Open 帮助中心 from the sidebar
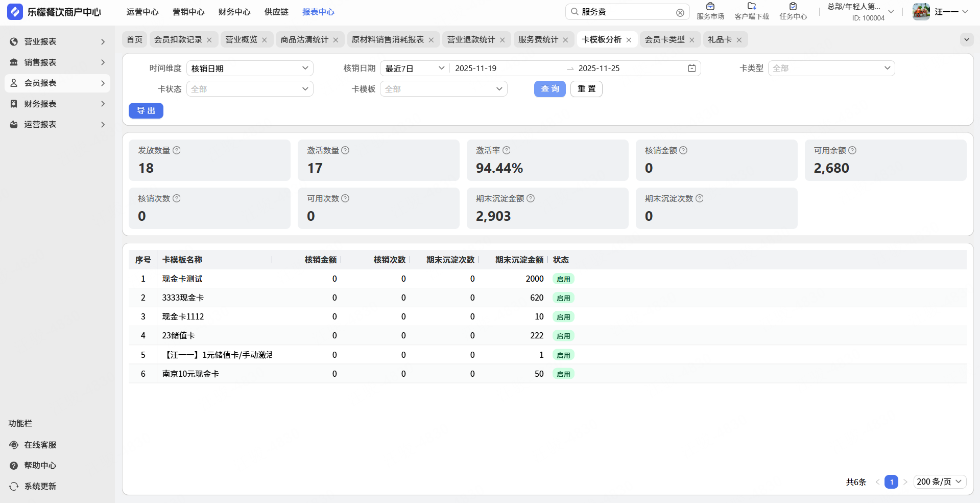The image size is (980, 503). coord(40,465)
